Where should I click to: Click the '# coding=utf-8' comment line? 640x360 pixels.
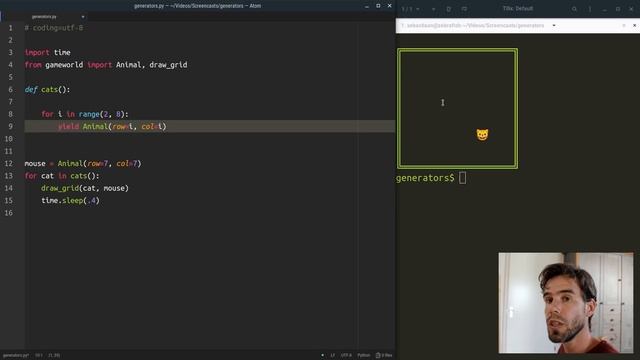pos(53,28)
